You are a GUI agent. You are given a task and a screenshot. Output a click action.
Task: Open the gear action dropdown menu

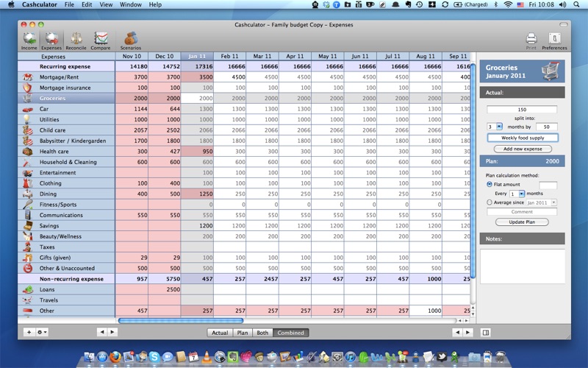(x=43, y=333)
